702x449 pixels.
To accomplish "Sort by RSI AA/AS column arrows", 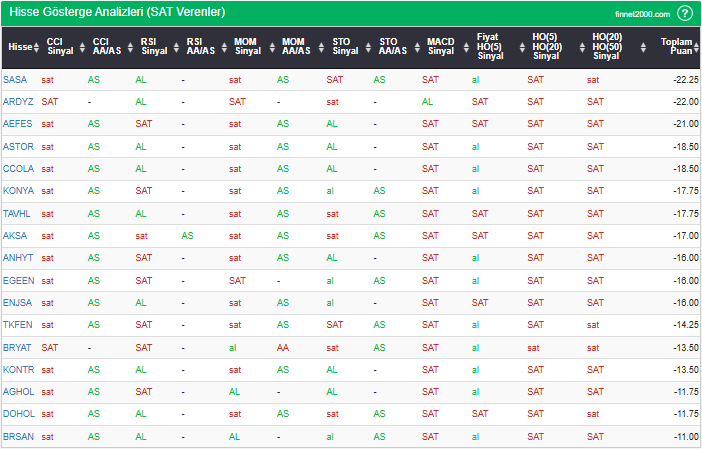I will (224, 47).
